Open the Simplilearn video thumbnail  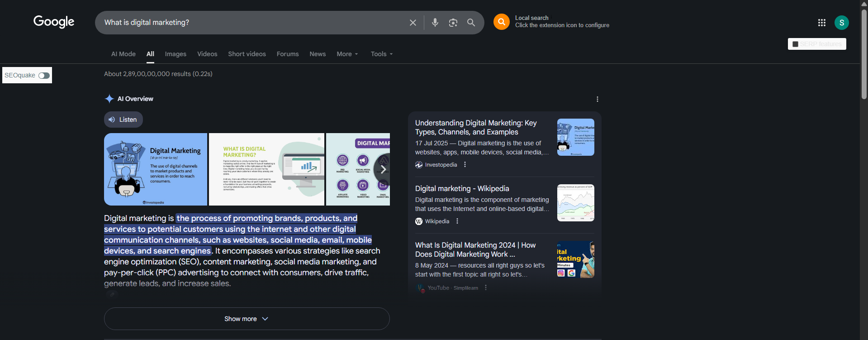(x=575, y=259)
